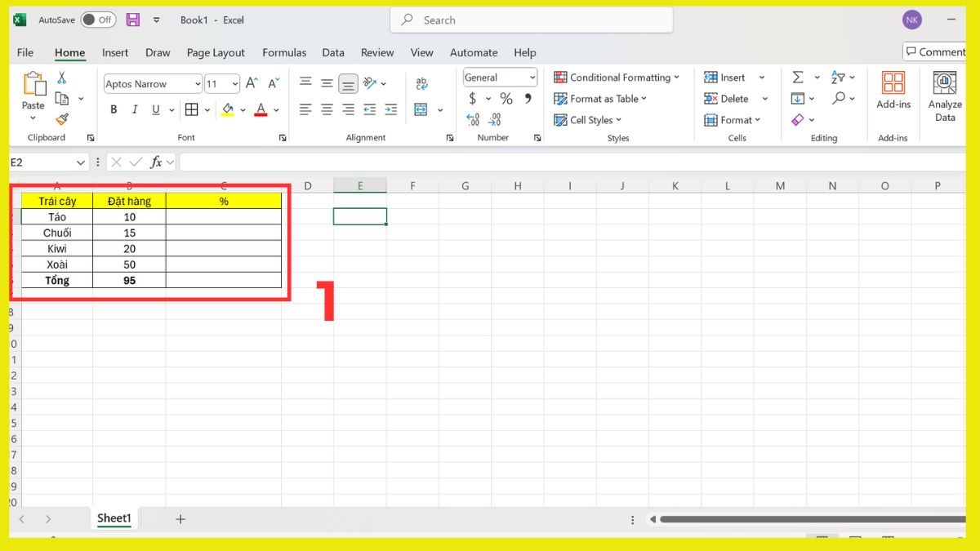
Task: Click the AutoSum icon
Action: [798, 77]
